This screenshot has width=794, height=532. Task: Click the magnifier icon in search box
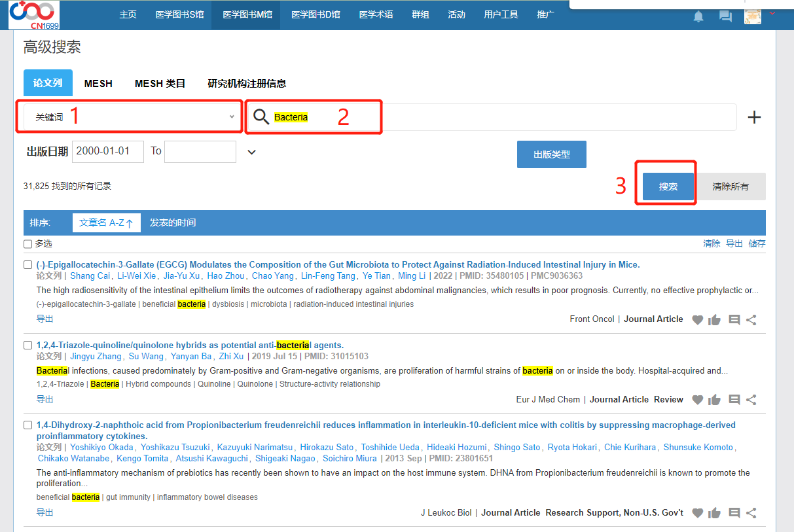point(261,117)
